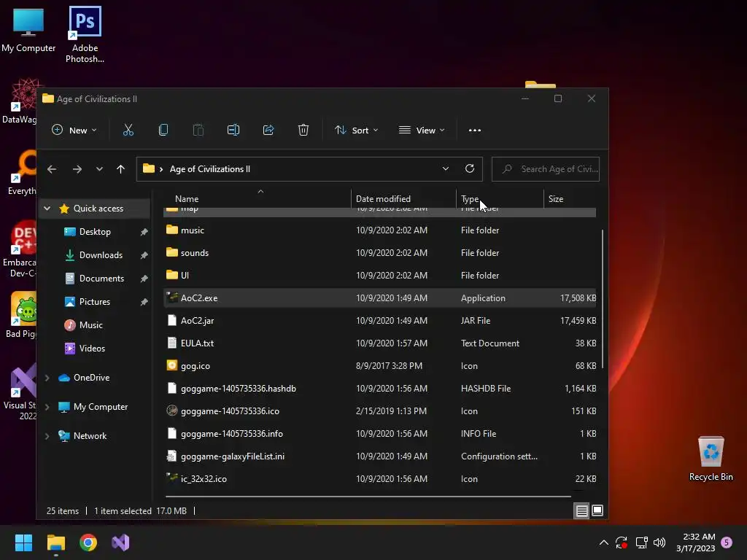Open the Windows Start button

point(23,542)
